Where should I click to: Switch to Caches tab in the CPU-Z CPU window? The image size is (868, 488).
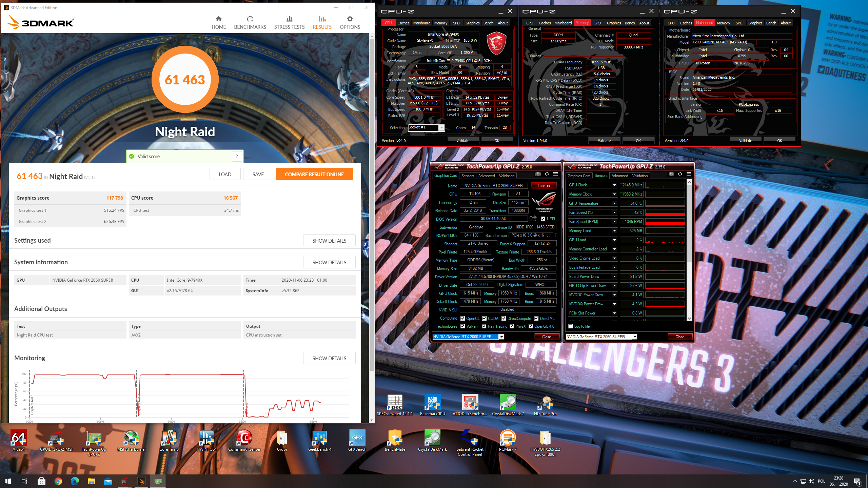tap(403, 23)
